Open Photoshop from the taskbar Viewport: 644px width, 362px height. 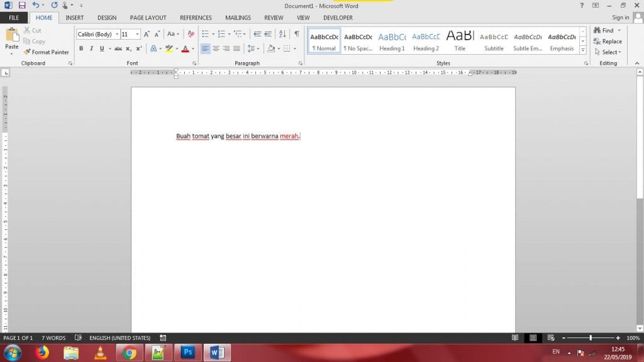187,353
